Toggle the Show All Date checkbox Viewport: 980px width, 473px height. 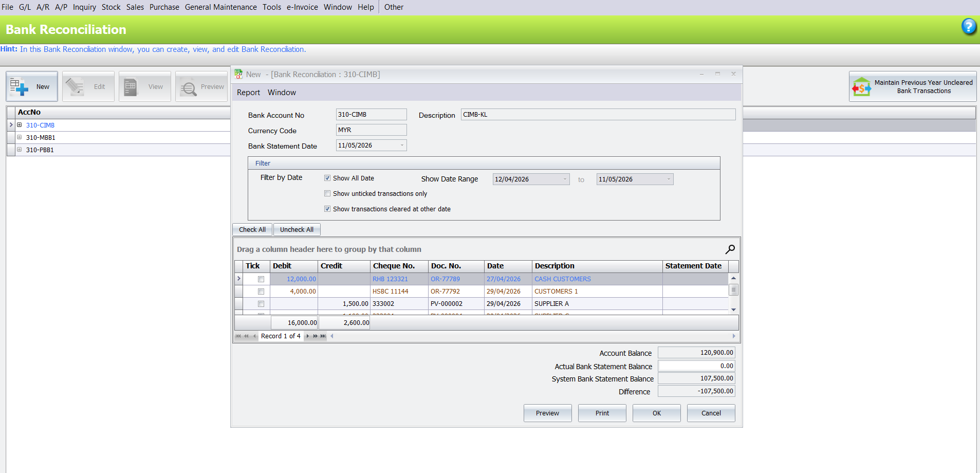[327, 178]
